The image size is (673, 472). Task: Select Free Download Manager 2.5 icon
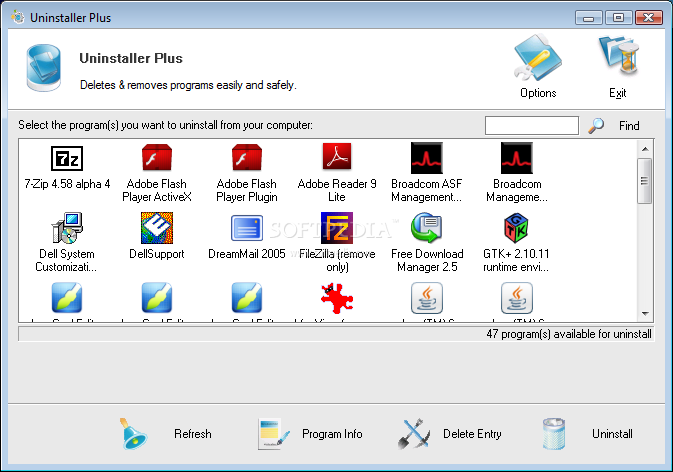(x=427, y=227)
